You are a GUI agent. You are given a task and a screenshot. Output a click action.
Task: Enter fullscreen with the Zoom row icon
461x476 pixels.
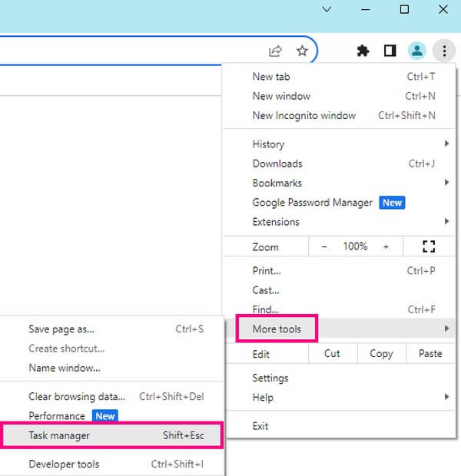click(x=429, y=246)
